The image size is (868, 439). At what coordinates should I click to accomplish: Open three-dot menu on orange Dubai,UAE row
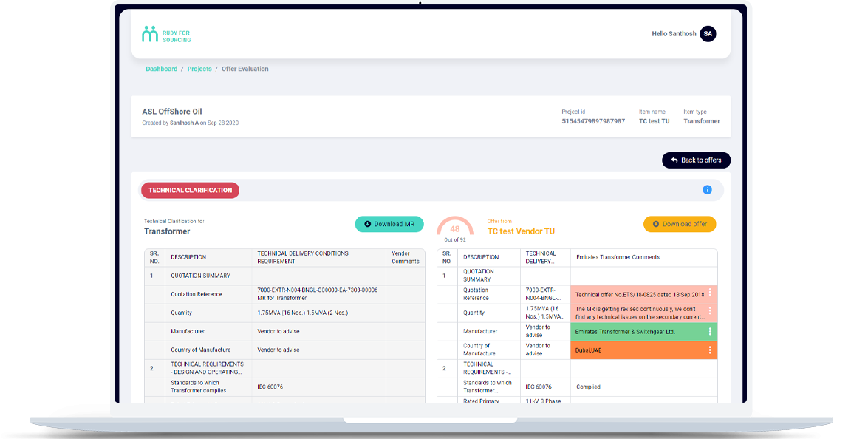pyautogui.click(x=710, y=350)
